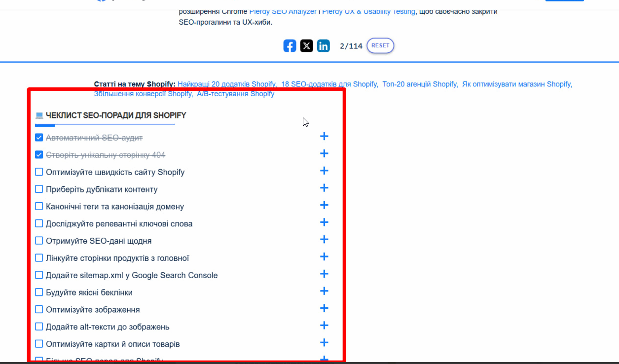Image resolution: width=619 pixels, height=364 pixels.
Task: Reset the checklist with the RESET button
Action: (x=380, y=45)
